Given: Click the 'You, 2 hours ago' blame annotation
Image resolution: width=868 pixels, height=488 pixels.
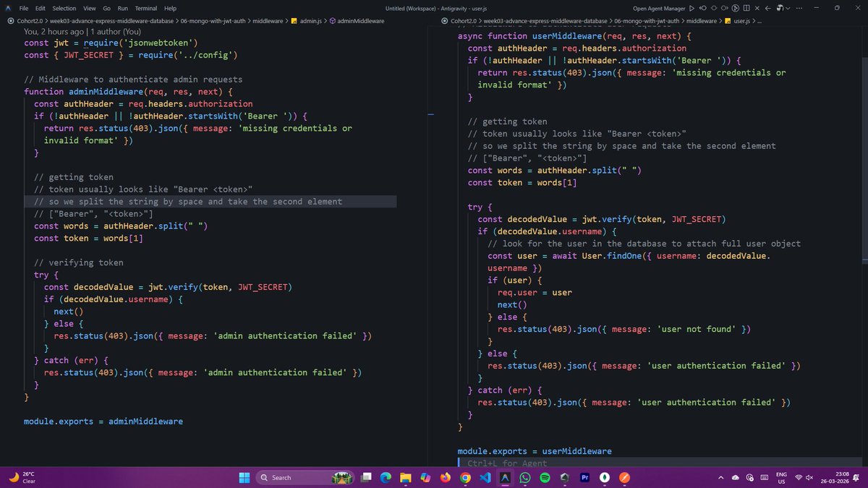Looking at the screenshot, I should 82,32.
